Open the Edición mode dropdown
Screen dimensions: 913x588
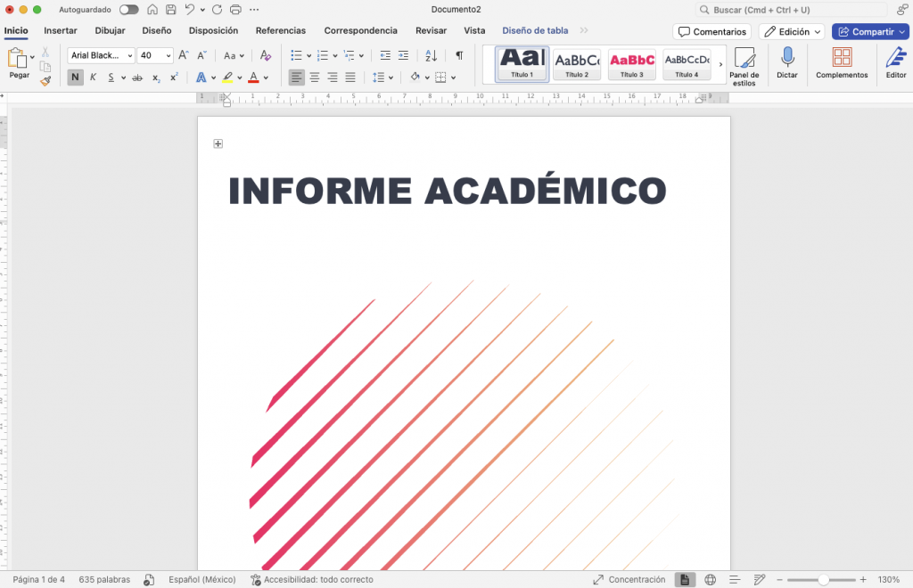(792, 32)
